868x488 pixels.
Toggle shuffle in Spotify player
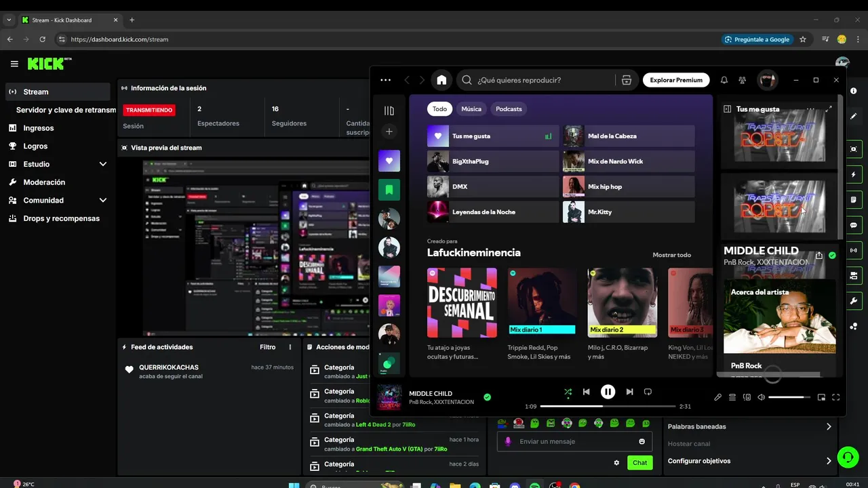point(568,392)
